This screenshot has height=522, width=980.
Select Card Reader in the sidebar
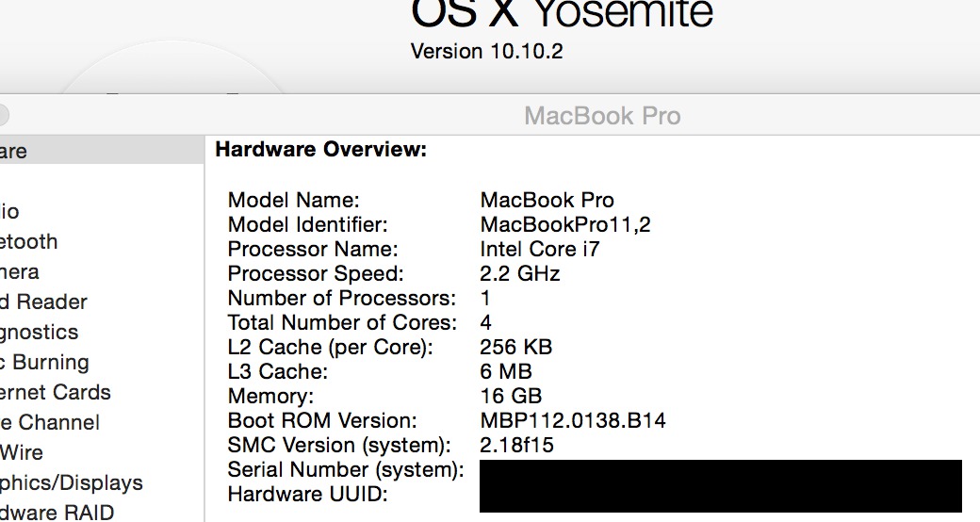43,302
